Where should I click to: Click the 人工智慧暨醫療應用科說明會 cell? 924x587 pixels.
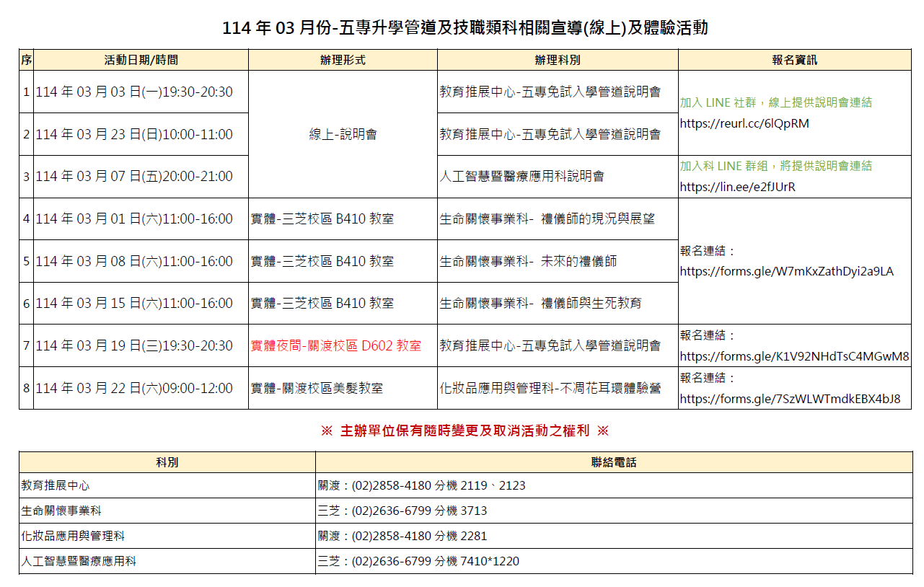coord(522,177)
